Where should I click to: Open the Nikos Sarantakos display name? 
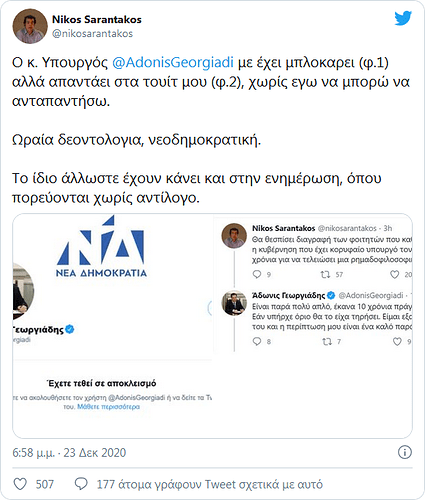[97, 20]
